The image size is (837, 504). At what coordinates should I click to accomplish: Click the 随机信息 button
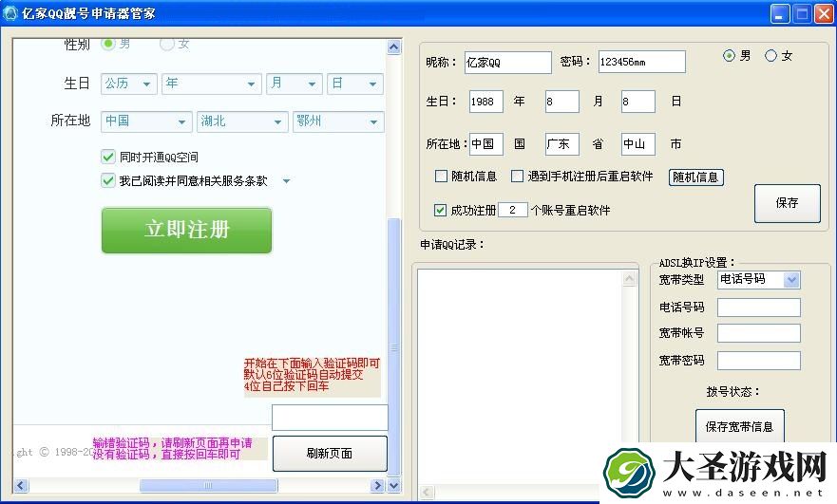click(696, 177)
